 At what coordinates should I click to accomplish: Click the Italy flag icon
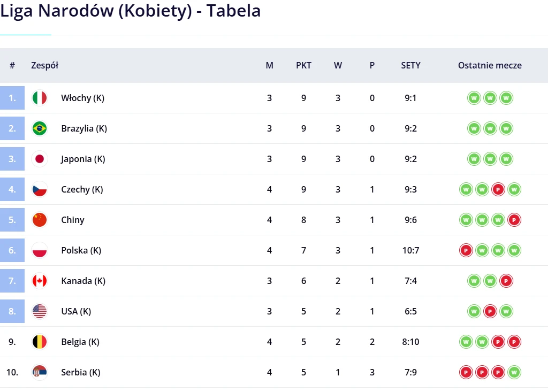click(x=40, y=98)
